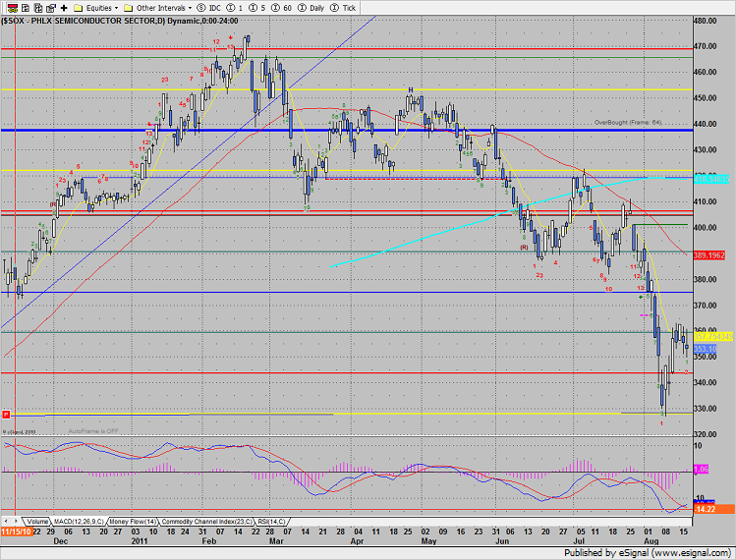Click the orange 11/15/10 cursor date label

click(x=17, y=532)
